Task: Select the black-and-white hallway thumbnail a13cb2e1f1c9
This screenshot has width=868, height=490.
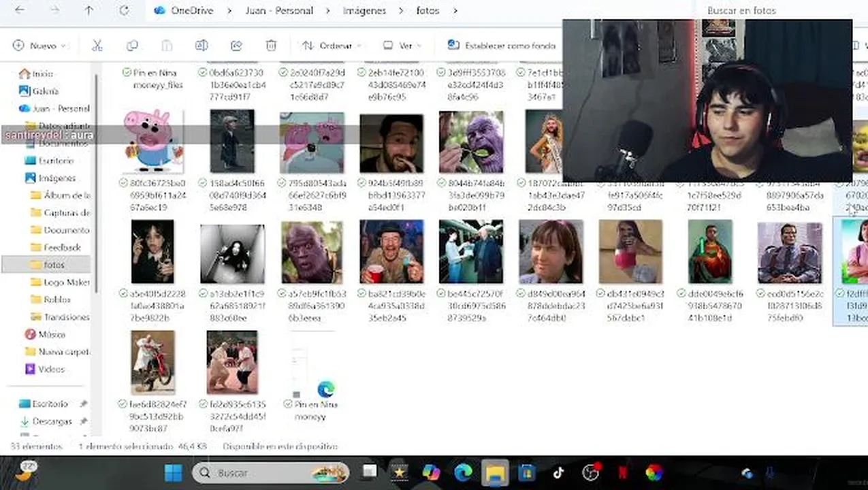Action: (x=232, y=254)
